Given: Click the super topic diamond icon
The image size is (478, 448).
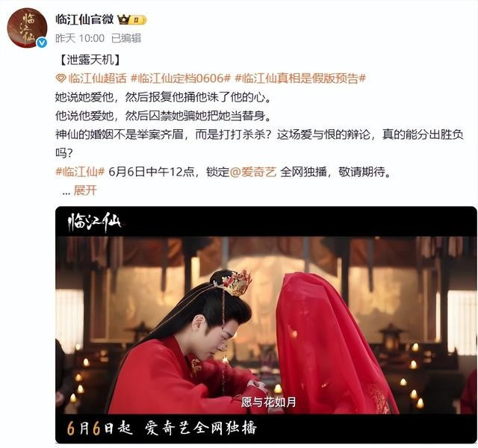Looking at the screenshot, I should 60,78.
